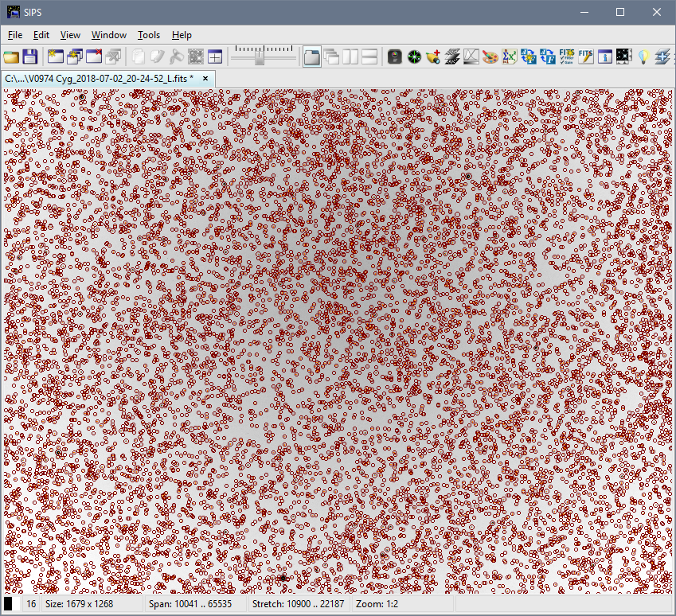Open the File menu
Image resolution: width=676 pixels, height=616 pixels.
tap(15, 35)
